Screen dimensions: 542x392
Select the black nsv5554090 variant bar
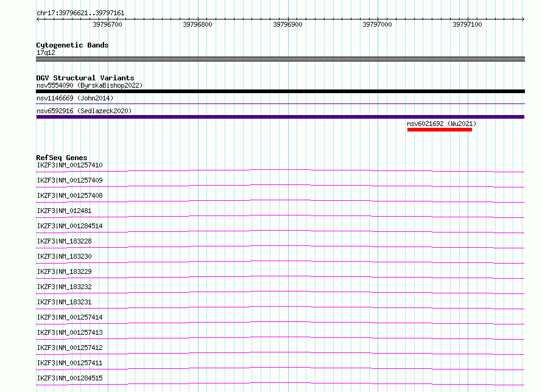click(280, 91)
